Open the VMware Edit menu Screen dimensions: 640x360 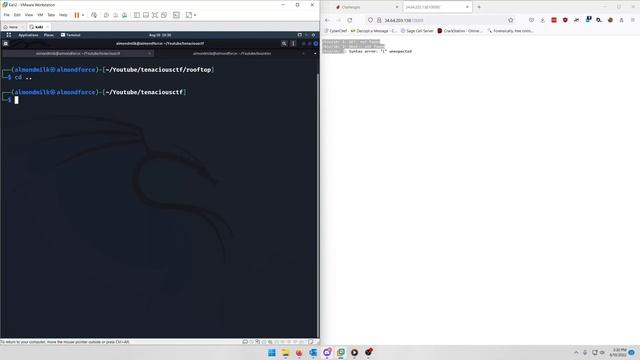[17, 15]
